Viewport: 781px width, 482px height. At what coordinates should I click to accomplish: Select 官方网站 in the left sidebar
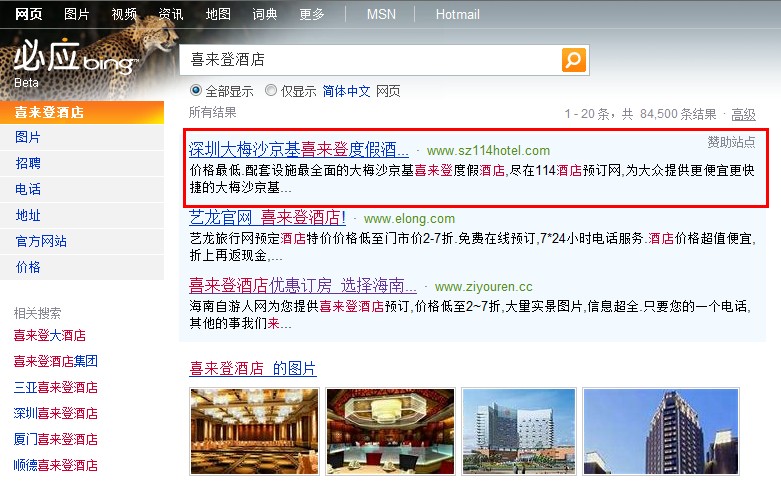point(41,241)
